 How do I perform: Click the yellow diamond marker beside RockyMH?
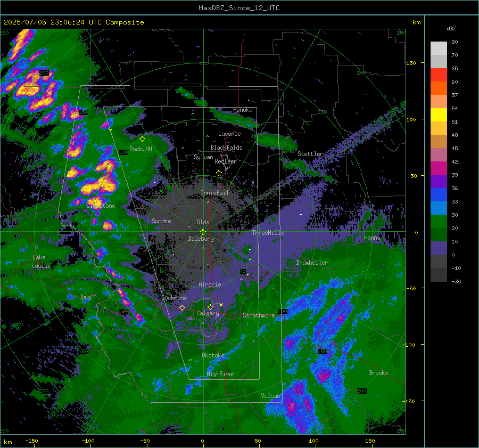[142, 139]
